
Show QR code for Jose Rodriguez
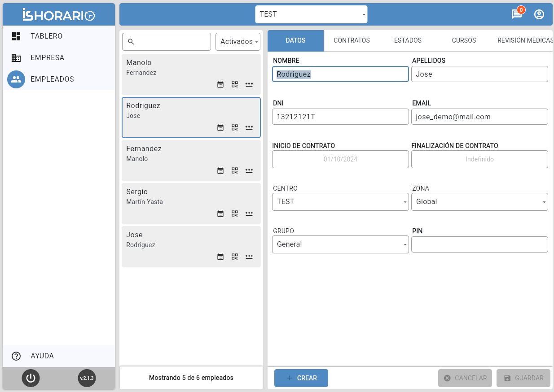click(x=235, y=257)
